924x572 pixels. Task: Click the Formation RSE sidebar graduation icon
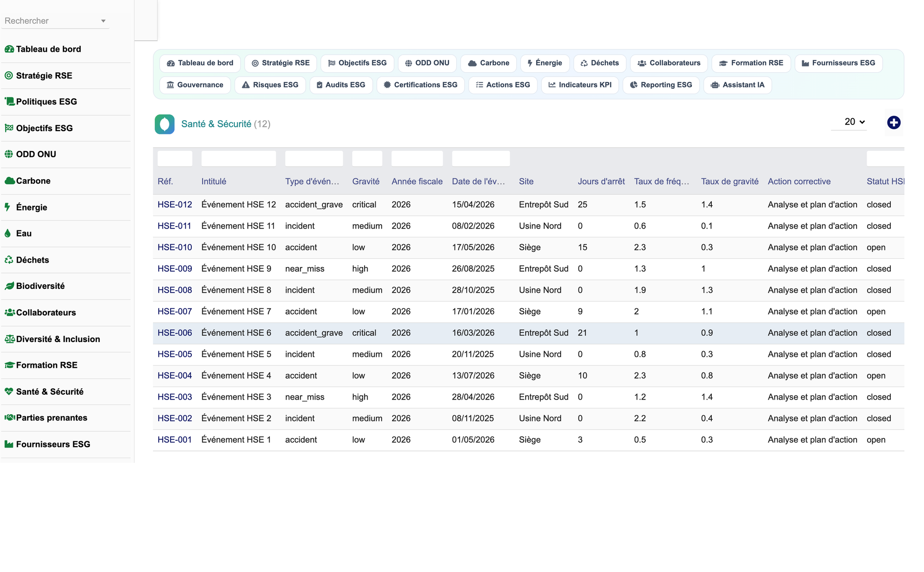click(9, 365)
